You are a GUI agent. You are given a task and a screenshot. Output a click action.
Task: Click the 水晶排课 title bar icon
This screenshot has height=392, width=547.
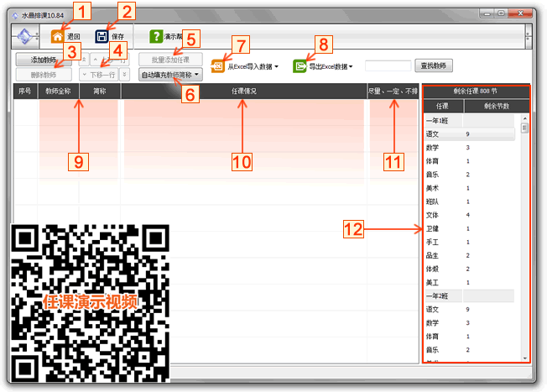click(x=15, y=15)
